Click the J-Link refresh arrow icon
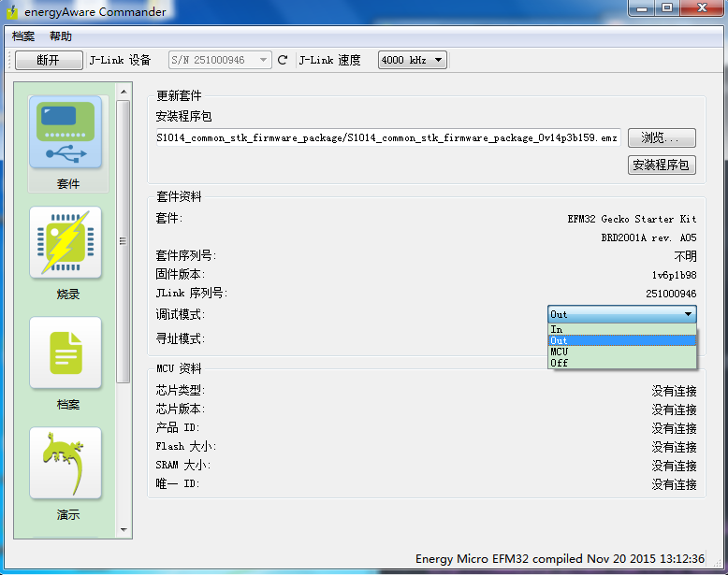Screen dimensions: 728x575 (283, 60)
